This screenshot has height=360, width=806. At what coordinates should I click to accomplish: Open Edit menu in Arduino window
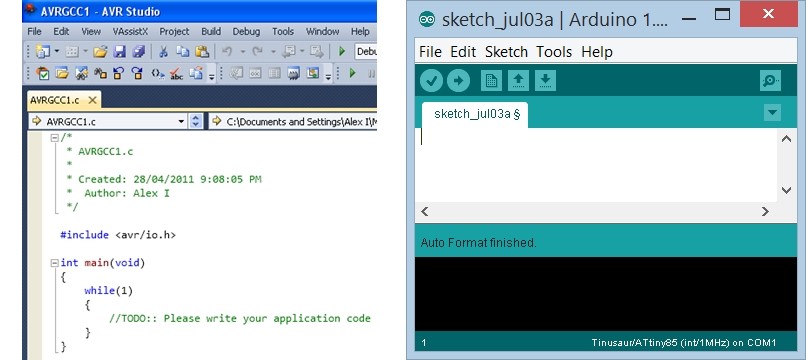tap(463, 52)
